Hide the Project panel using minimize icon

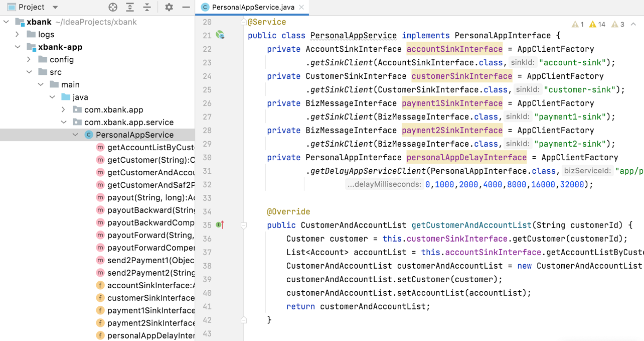click(x=186, y=7)
